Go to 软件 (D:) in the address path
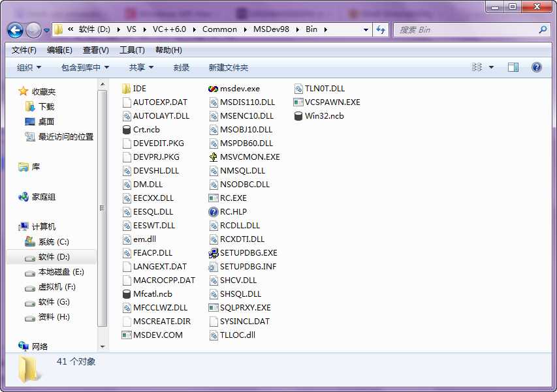Image resolution: width=557 pixels, height=392 pixels. 94,29
